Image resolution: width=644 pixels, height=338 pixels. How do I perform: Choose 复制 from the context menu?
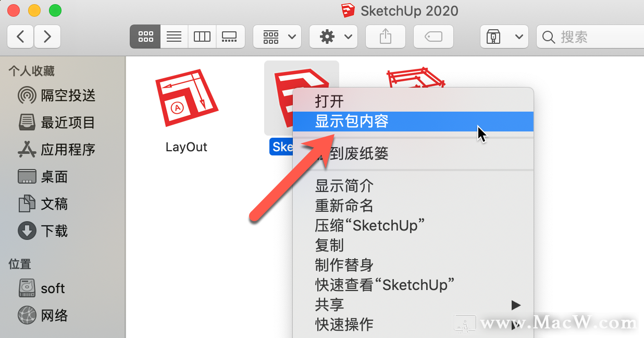[x=413, y=245]
